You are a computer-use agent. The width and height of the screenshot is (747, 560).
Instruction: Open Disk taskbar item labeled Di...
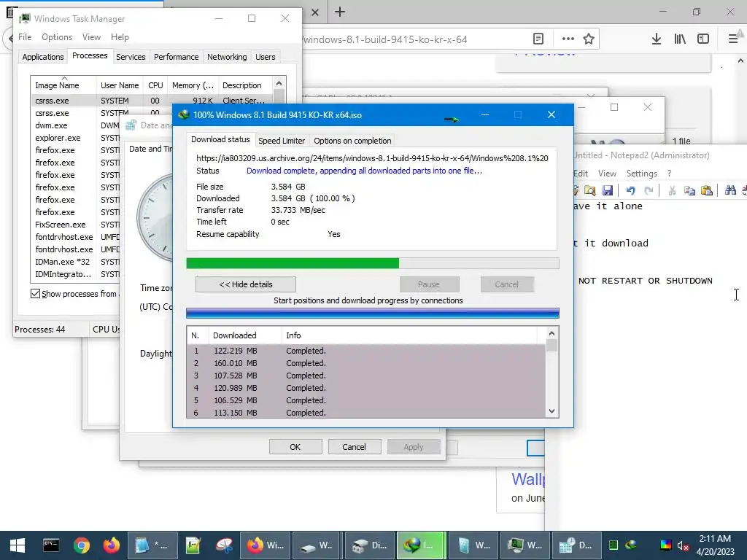click(x=370, y=545)
